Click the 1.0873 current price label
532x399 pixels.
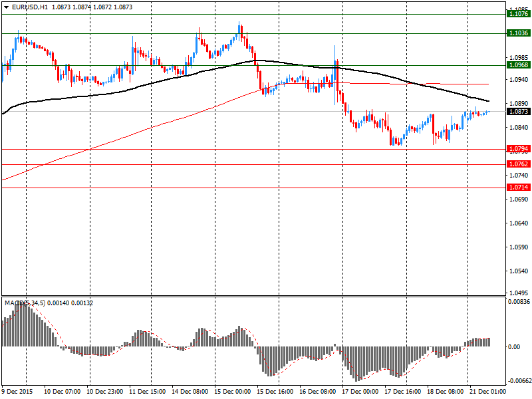pos(518,111)
